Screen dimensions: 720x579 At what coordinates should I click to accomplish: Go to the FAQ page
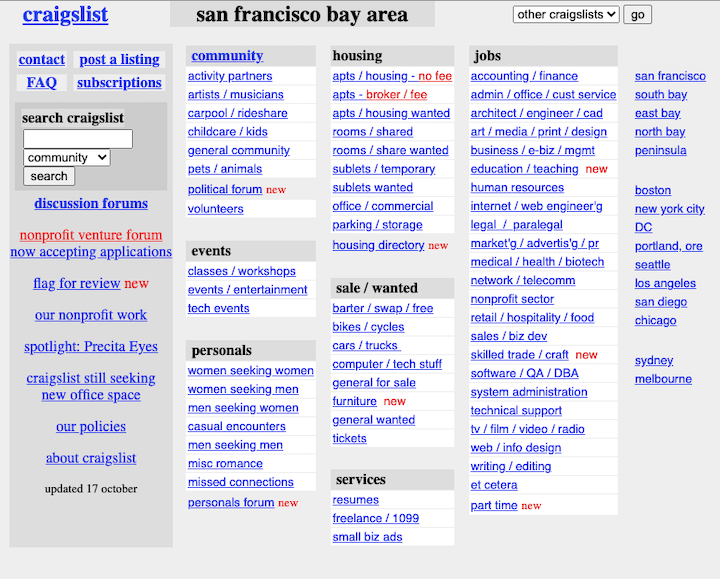42,83
